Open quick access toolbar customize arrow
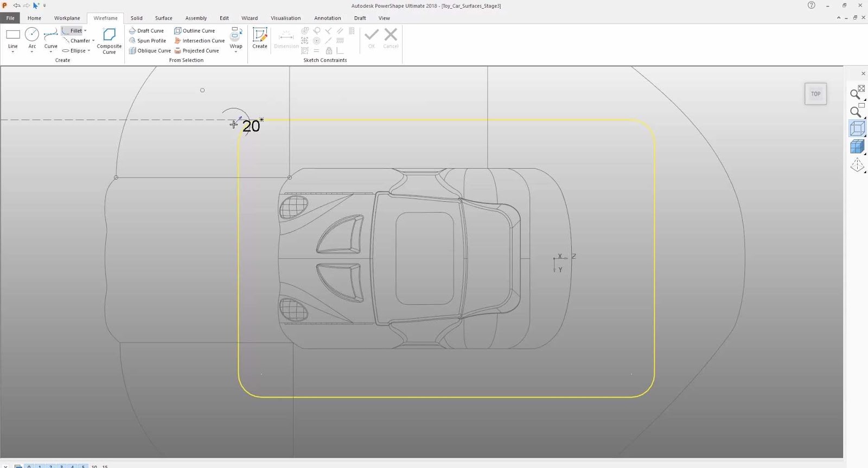This screenshot has width=868, height=468. [x=44, y=5]
